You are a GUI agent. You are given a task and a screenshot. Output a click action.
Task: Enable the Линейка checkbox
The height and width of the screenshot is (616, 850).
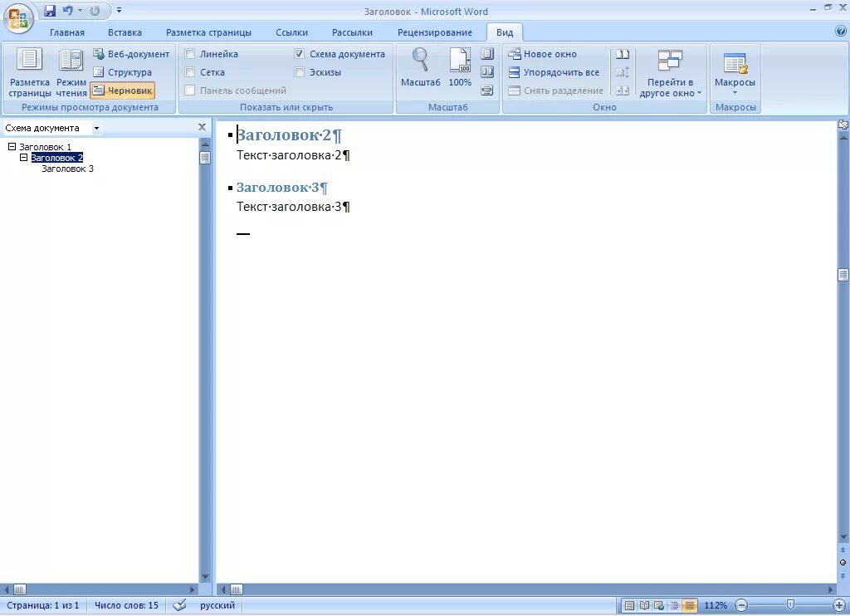click(x=190, y=54)
